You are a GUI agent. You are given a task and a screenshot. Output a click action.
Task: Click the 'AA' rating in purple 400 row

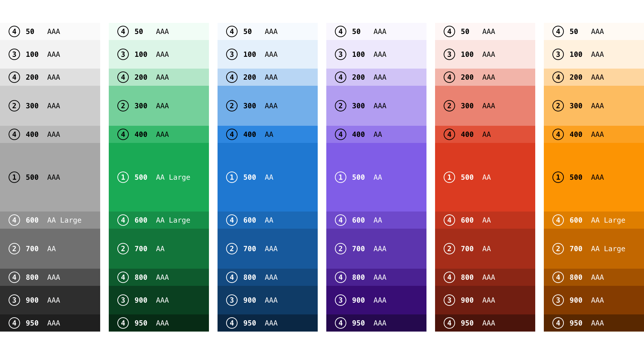point(378,134)
